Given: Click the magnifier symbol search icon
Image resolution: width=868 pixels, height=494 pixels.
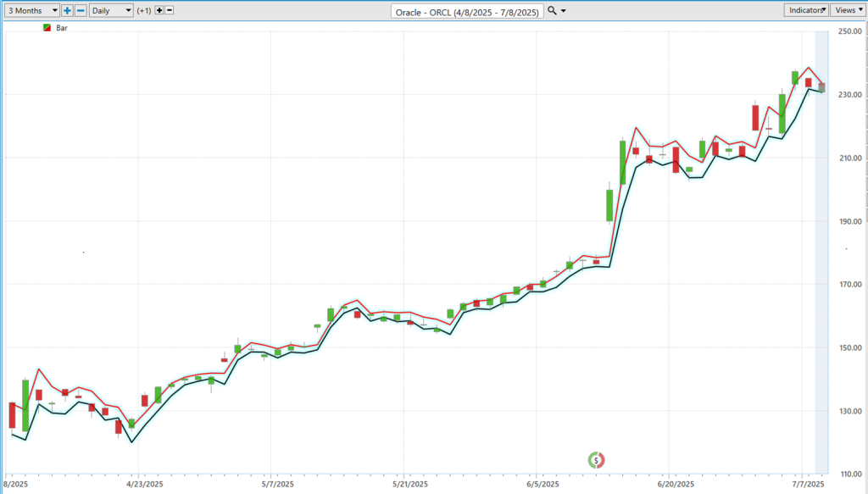Looking at the screenshot, I should pos(552,10).
